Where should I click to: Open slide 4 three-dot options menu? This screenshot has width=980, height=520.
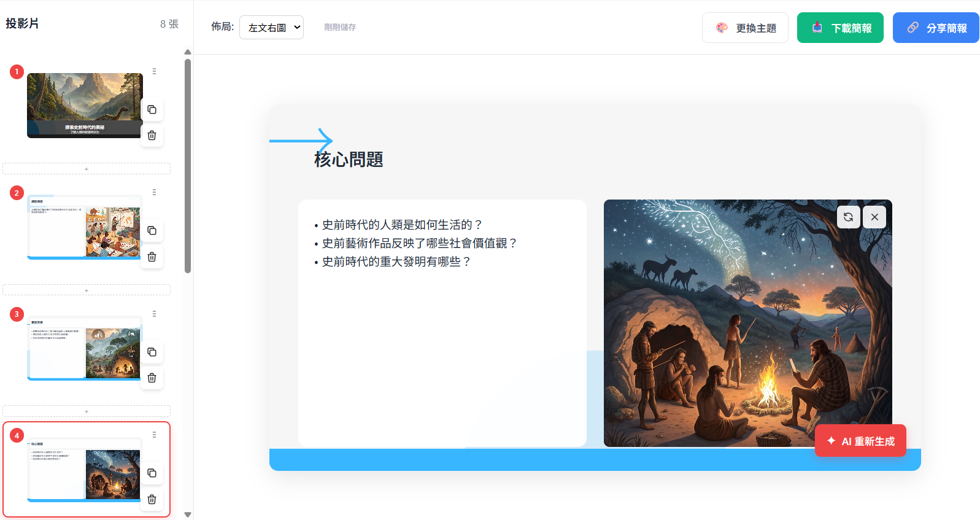(x=154, y=435)
